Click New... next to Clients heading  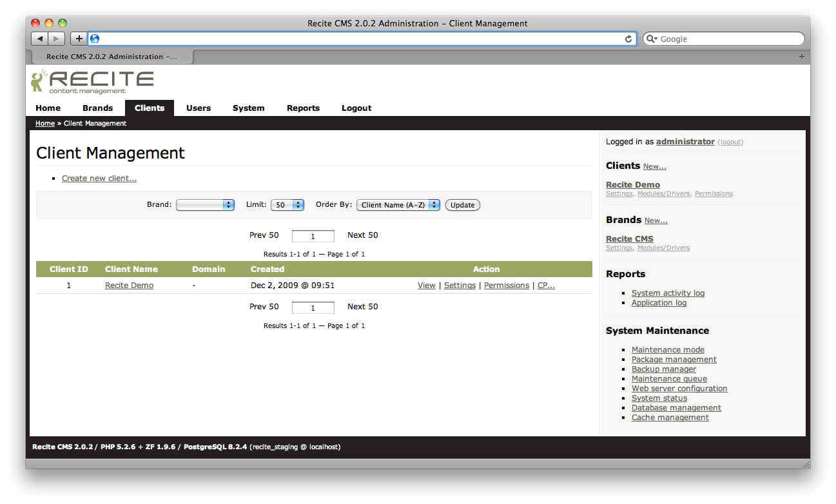pos(655,166)
